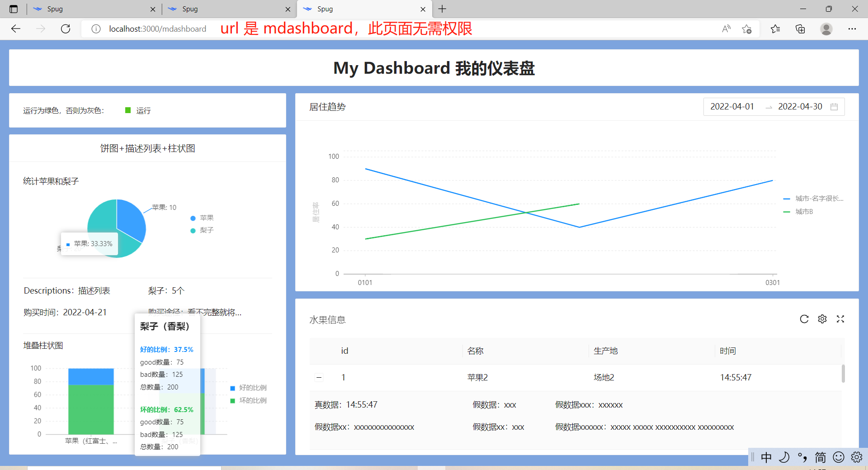This screenshot has height=470, width=868.
Task: Click the 统计苹果和梨子 chart title
Action: (51, 181)
